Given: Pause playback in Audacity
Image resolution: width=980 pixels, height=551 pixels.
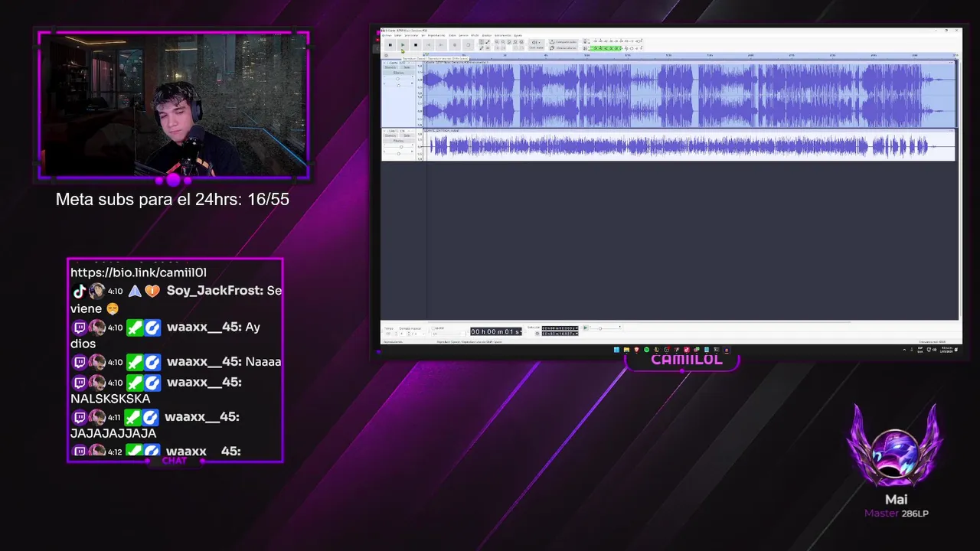Looking at the screenshot, I should pos(390,45).
